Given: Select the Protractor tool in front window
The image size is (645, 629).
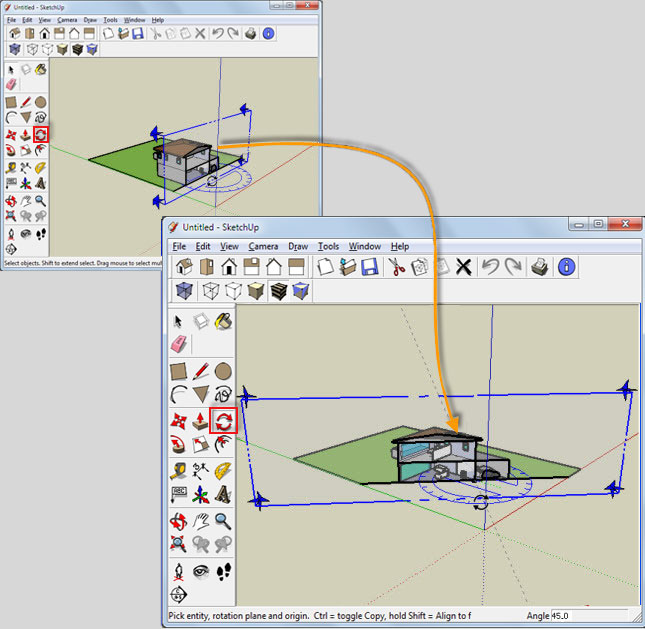Looking at the screenshot, I should (x=223, y=471).
